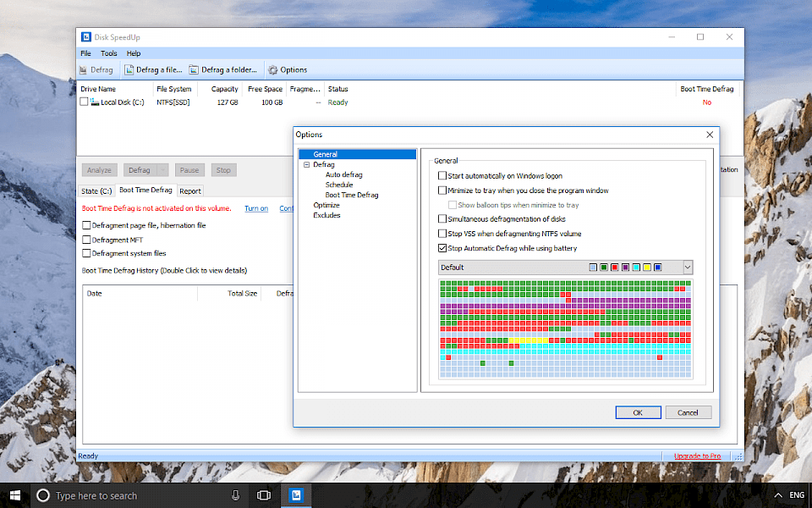Click the Defrag a folder toolbar icon
Screen dimensions: 812x508
tap(194, 69)
